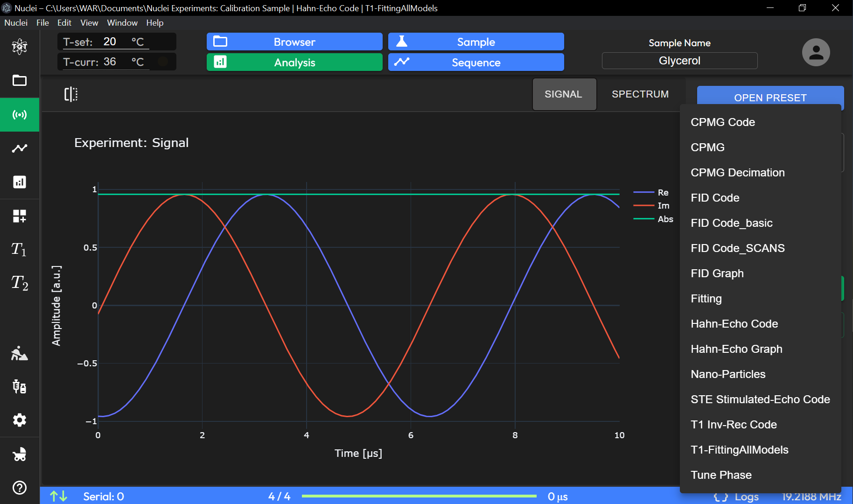Viewport: 853px width, 504px height.
Task: Click the scan progress bar in status bar
Action: coord(419,496)
